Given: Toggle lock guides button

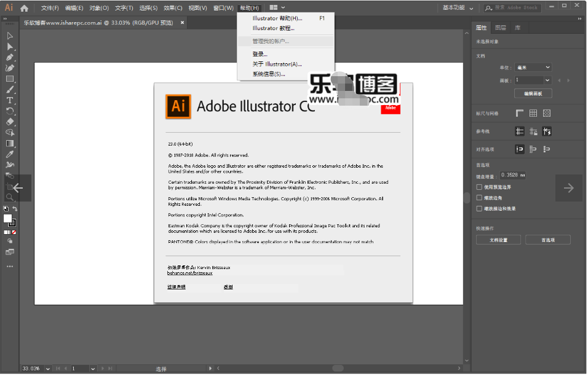Looking at the screenshot, I should coord(533,131).
